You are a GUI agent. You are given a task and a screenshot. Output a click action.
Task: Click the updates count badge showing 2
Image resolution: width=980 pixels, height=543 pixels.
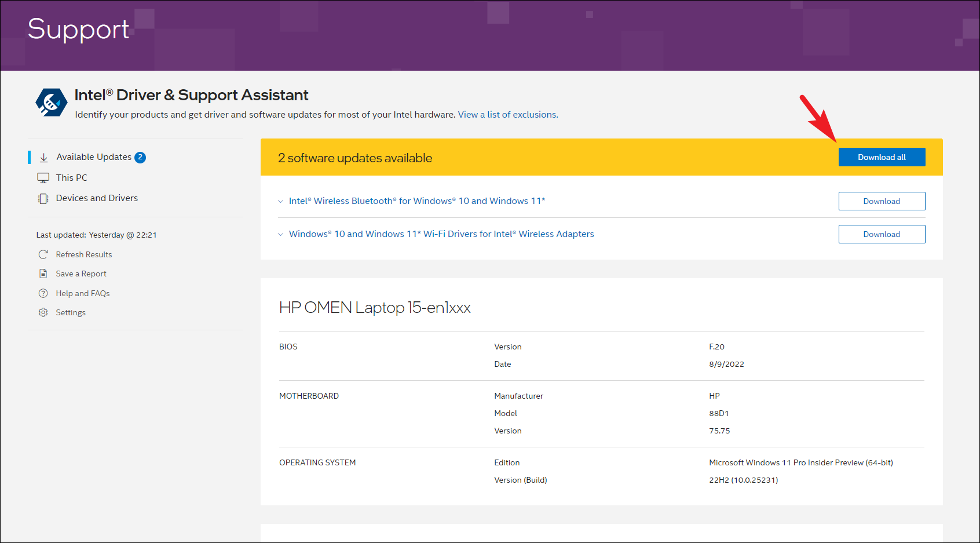click(x=140, y=157)
